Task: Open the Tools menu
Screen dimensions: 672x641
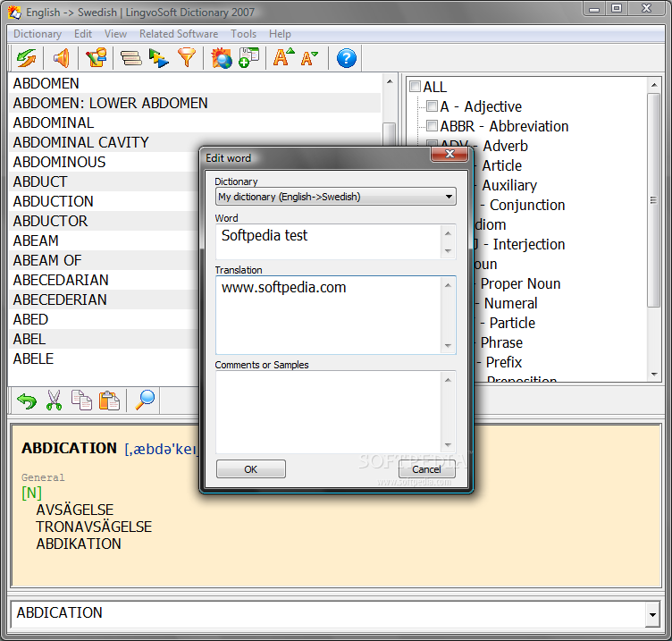Action: click(x=243, y=34)
